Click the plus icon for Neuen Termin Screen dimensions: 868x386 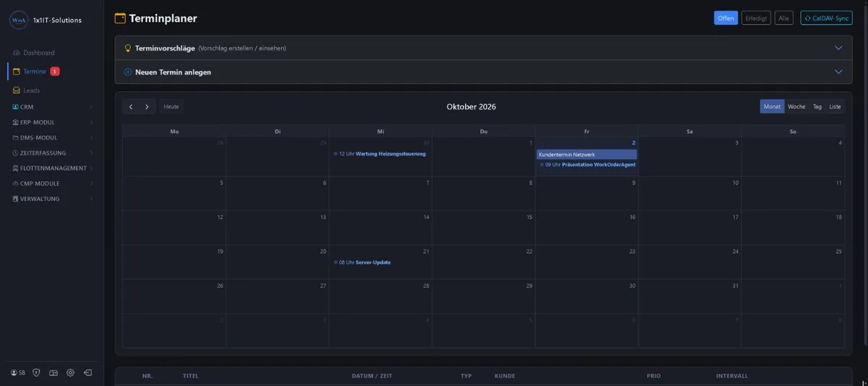click(x=128, y=72)
